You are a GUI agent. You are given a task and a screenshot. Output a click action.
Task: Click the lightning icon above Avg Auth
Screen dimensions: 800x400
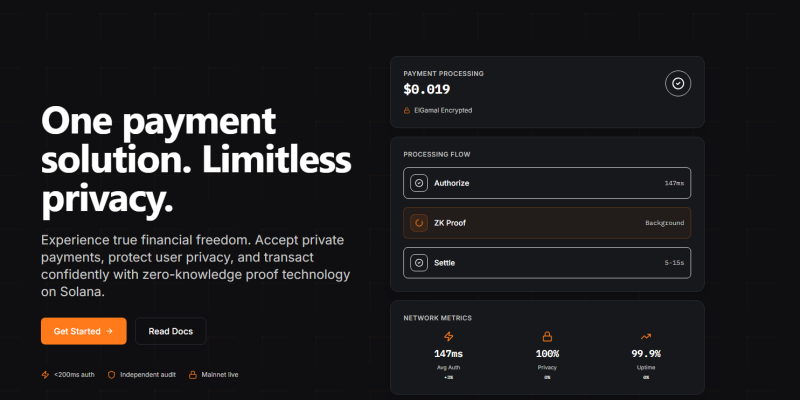[447, 337]
